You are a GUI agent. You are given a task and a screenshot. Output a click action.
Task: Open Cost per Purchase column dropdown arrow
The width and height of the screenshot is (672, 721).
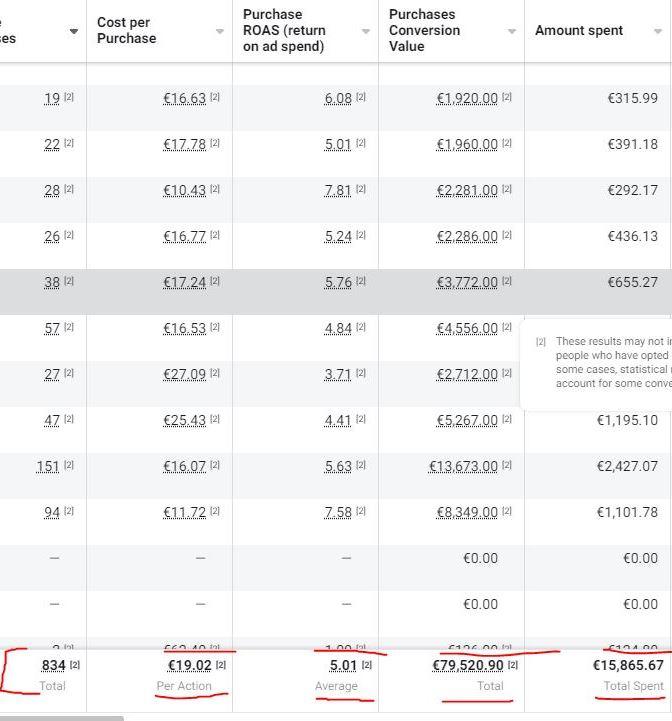(x=220, y=31)
